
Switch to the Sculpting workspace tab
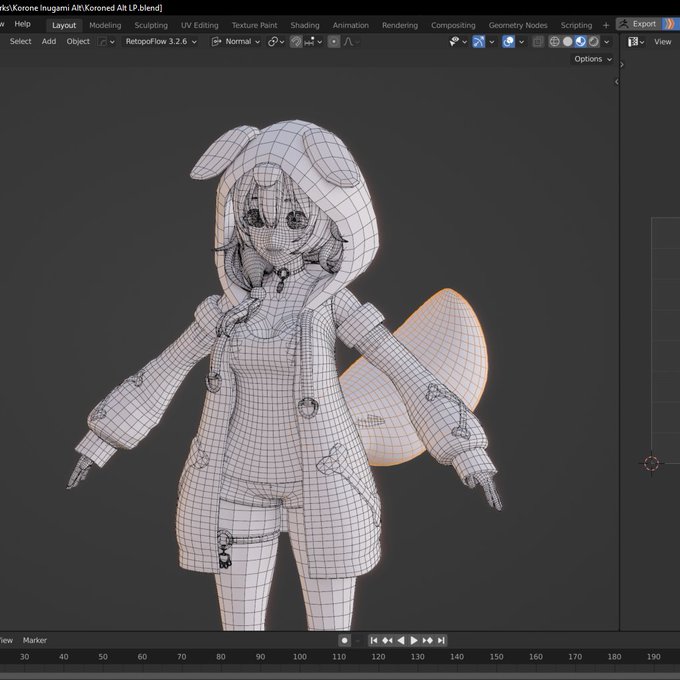tap(151, 25)
